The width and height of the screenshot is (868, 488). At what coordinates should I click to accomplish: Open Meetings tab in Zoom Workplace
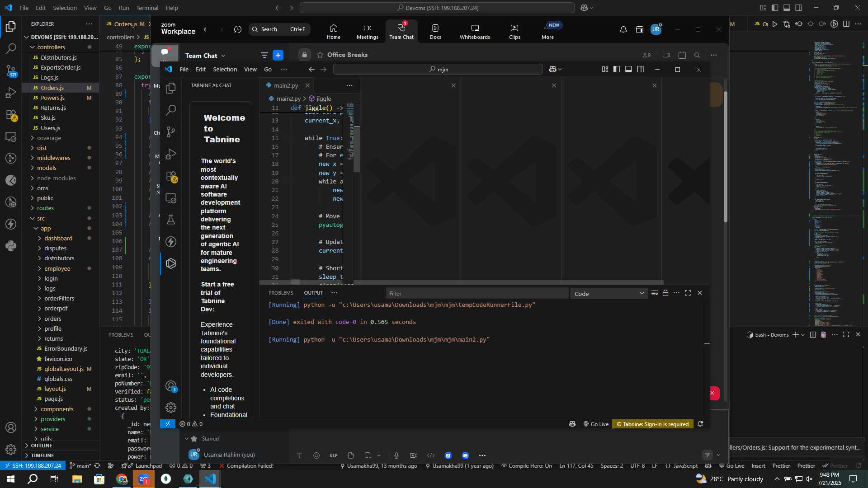368,32
